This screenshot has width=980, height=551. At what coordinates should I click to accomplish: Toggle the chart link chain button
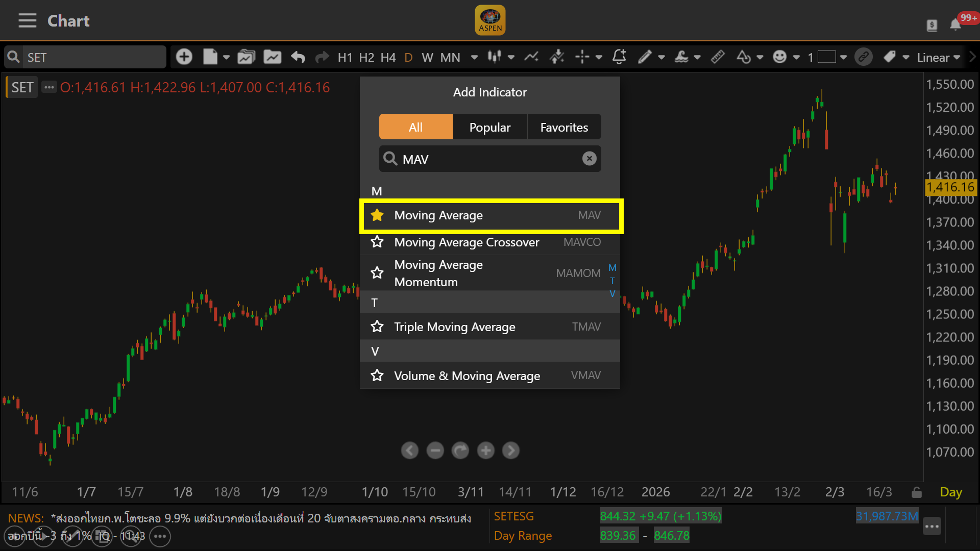coord(864,57)
